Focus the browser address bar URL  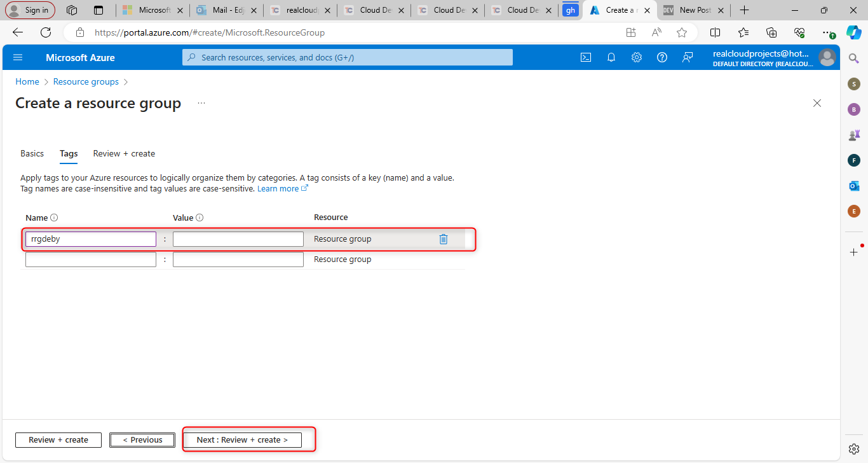coord(210,32)
